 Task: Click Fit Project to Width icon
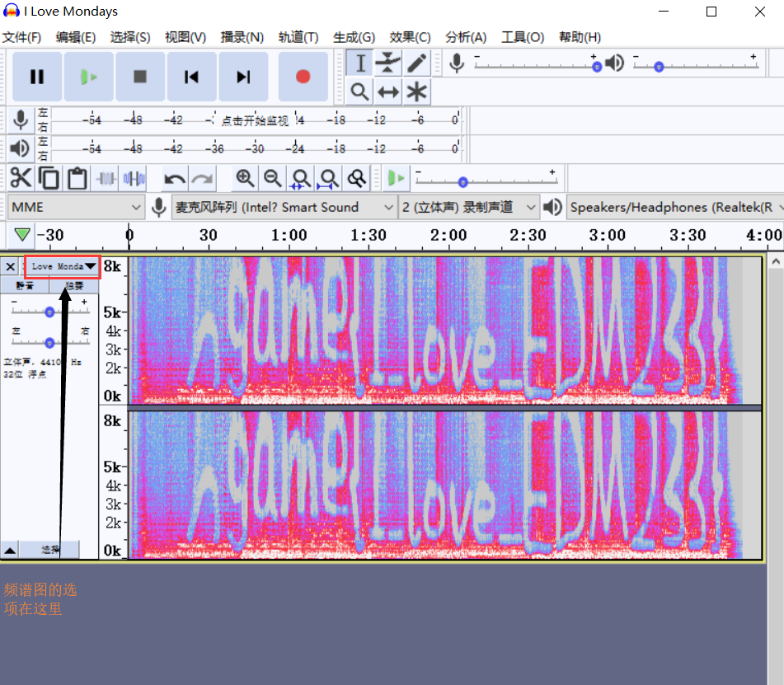328,178
